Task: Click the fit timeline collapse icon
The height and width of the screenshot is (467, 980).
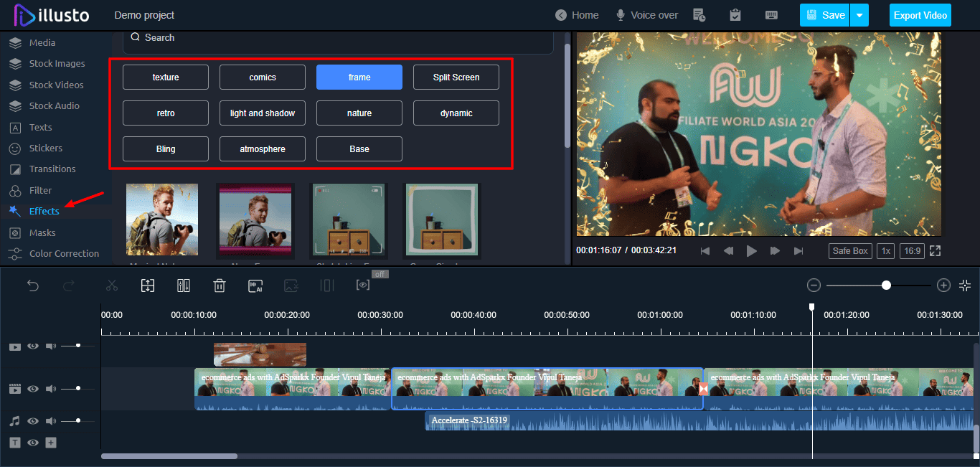Action: pos(965,286)
